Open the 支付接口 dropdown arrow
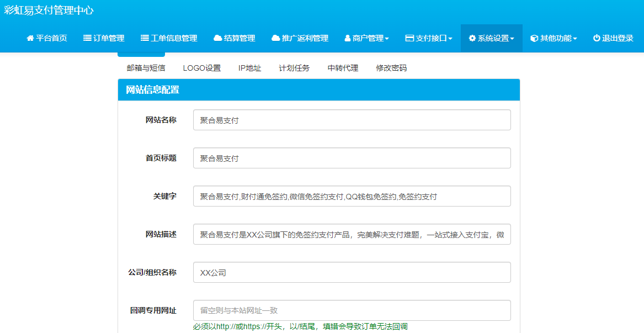This screenshot has height=333, width=644. tap(451, 38)
